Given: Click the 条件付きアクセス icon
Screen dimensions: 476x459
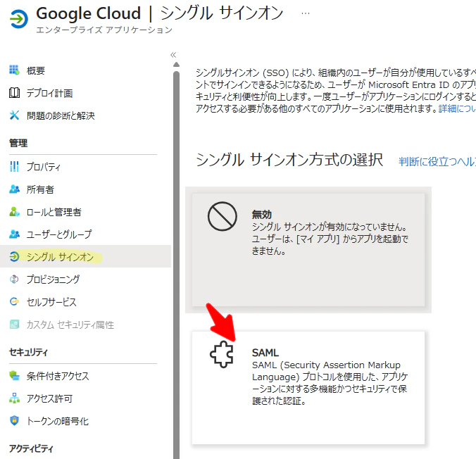Looking at the screenshot, I should point(14,375).
